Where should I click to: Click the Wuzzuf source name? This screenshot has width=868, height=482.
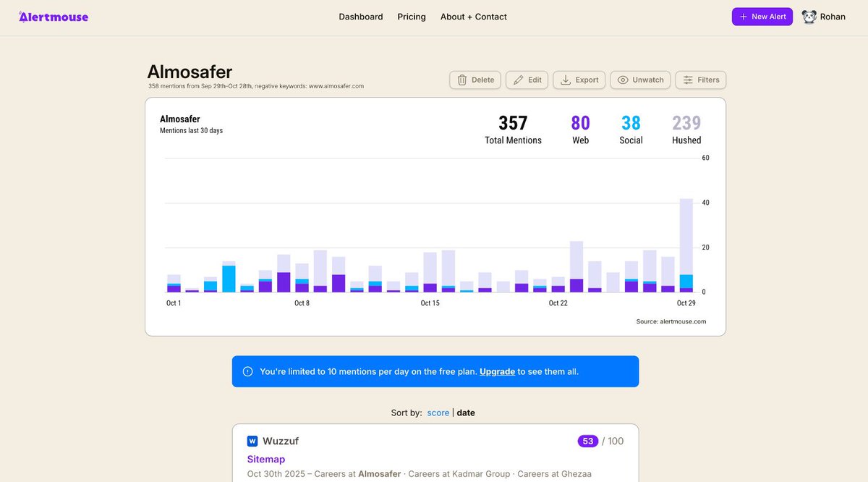coord(281,441)
